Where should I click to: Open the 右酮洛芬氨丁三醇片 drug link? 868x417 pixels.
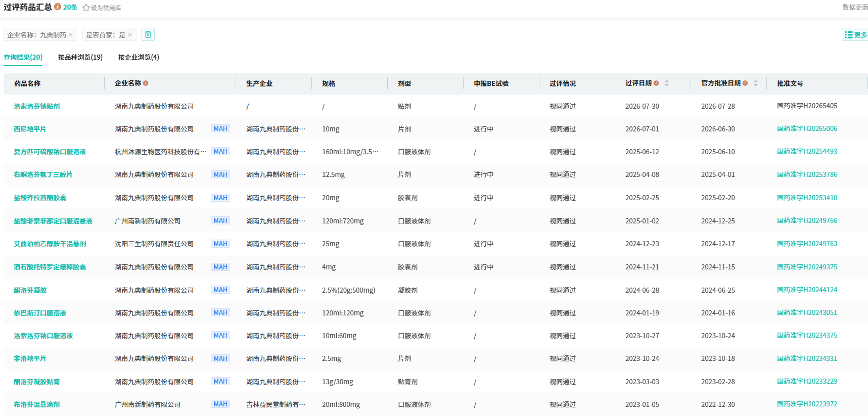click(x=43, y=175)
